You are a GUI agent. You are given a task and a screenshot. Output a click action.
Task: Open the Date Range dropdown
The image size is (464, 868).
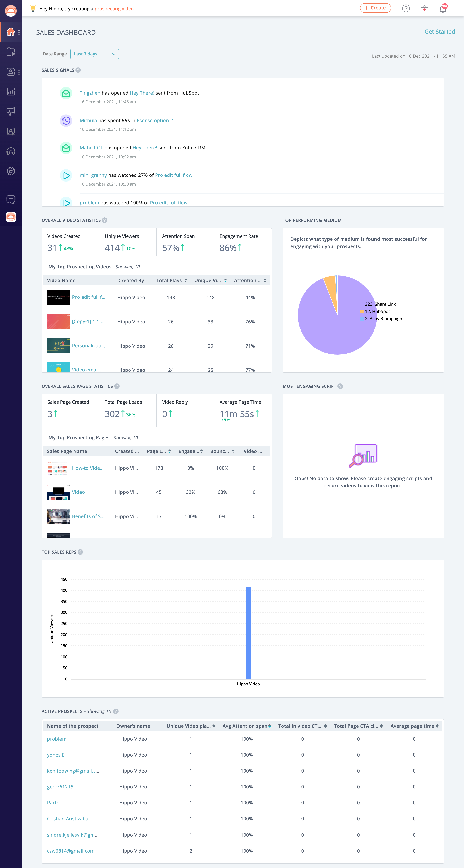click(x=94, y=54)
